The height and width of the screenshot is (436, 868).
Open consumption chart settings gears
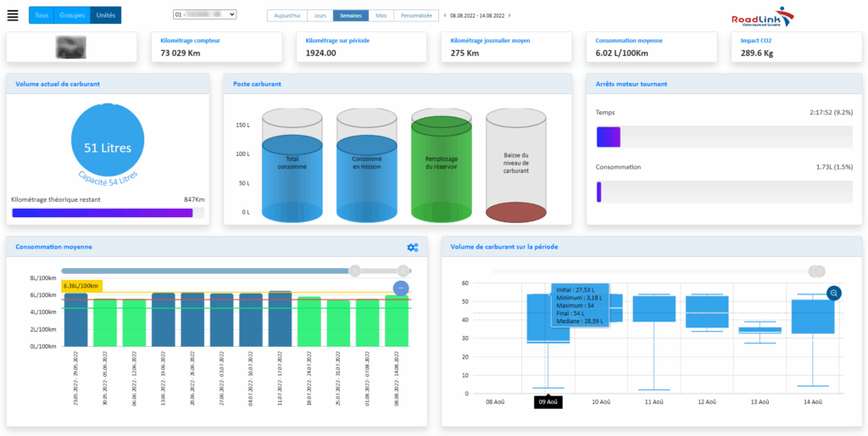pos(413,247)
